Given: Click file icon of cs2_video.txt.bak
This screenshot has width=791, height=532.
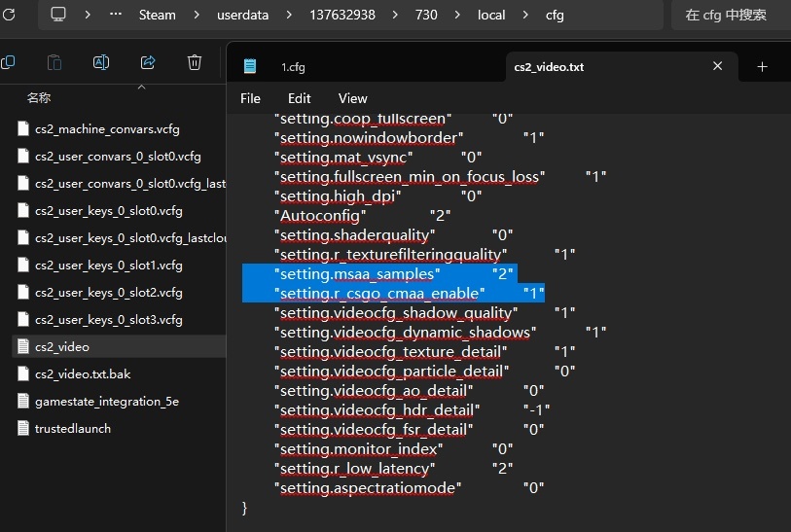Looking at the screenshot, I should [x=23, y=373].
